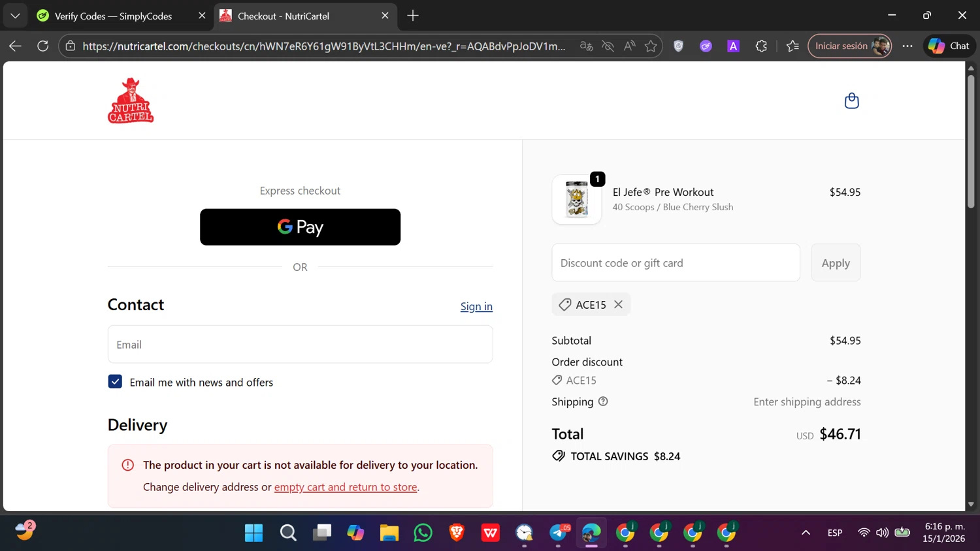980x551 pixels.
Task: Expand the tab search dropdown arrow
Action: point(15,16)
